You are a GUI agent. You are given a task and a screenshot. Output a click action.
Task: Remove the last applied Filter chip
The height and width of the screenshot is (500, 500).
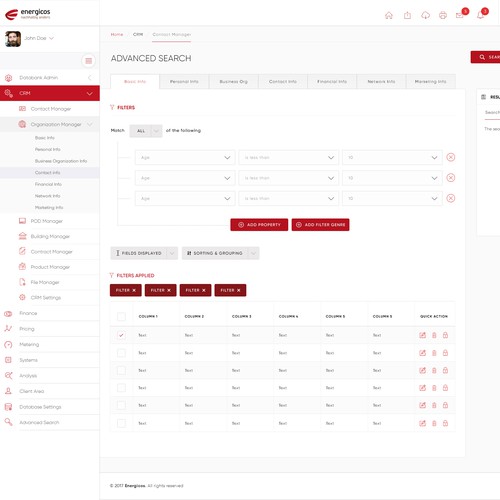(239, 290)
